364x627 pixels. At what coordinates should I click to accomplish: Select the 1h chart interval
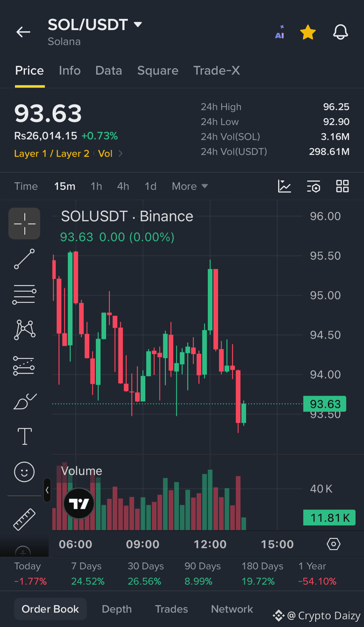coord(96,186)
